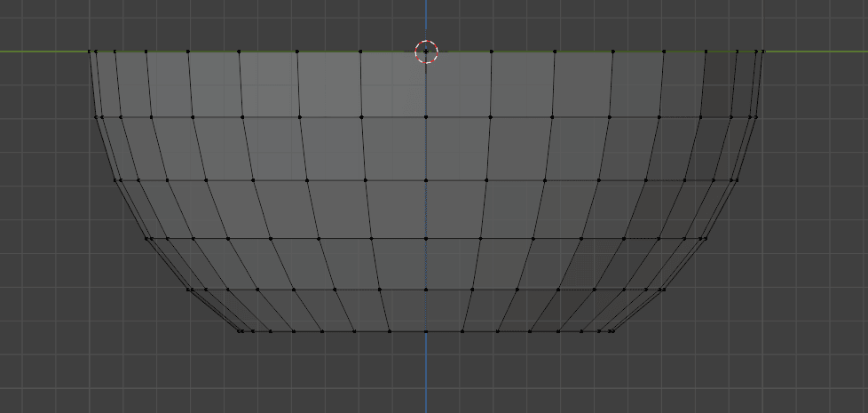Image resolution: width=868 pixels, height=413 pixels.
Task: Click the blue Z axis line above the mesh
Action: (x=426, y=18)
